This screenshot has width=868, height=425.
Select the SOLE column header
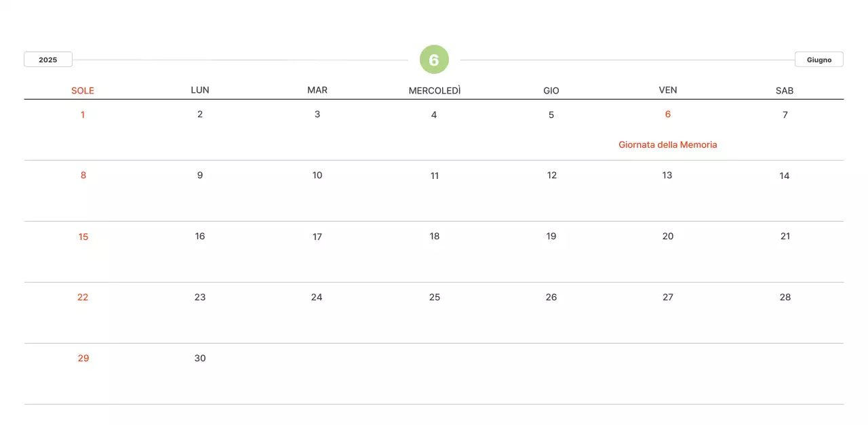pyautogui.click(x=83, y=90)
